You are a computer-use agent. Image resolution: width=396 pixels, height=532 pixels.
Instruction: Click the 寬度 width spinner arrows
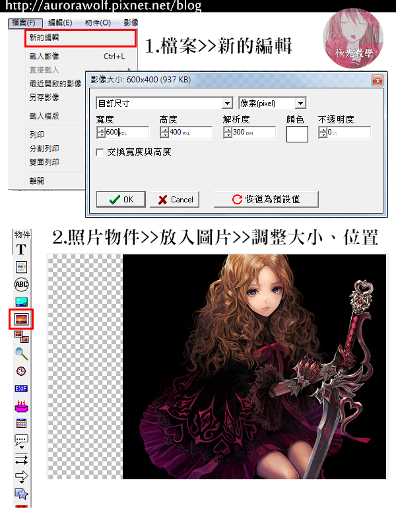(x=101, y=133)
